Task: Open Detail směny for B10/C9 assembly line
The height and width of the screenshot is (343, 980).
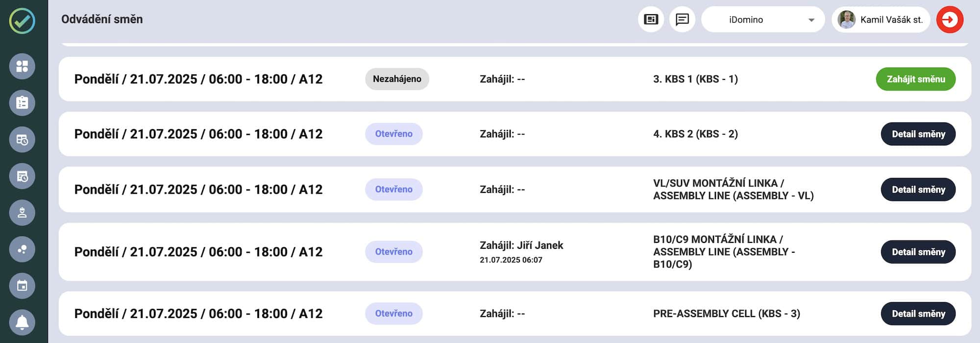Action: 918,252
